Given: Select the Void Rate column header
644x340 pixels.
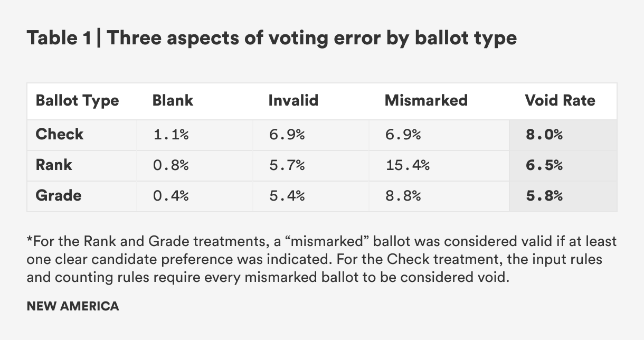Looking at the screenshot, I should [x=560, y=100].
